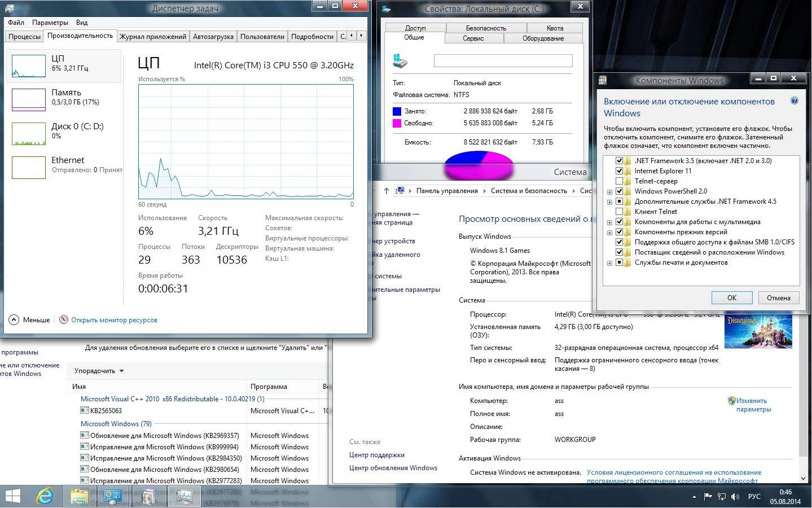Click the Disneyland logo thumbnail
Viewport: 812px width, 508px height.
[758, 331]
